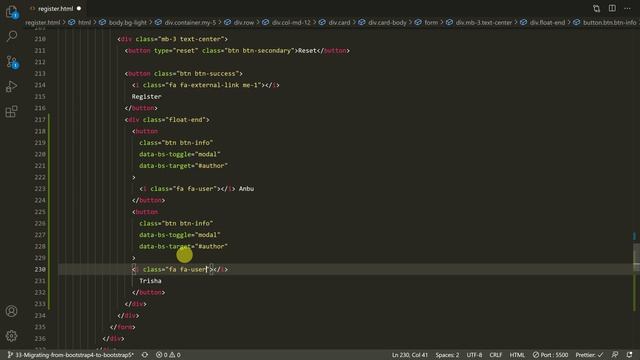Open the Manage gear menu
Image resolution: width=640 pixels, height=360 pixels.
tap(11, 336)
